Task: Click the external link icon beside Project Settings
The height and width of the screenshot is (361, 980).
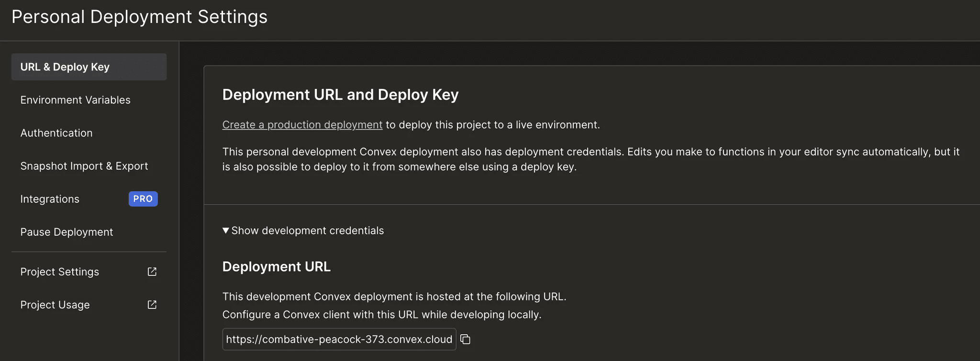Action: (x=152, y=272)
